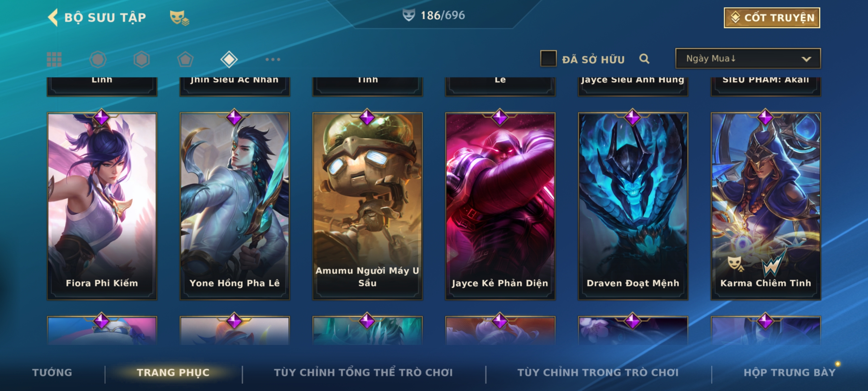Image resolution: width=868 pixels, height=391 pixels.
Task: Select the octagon rarity filter icon
Action: 98,59
